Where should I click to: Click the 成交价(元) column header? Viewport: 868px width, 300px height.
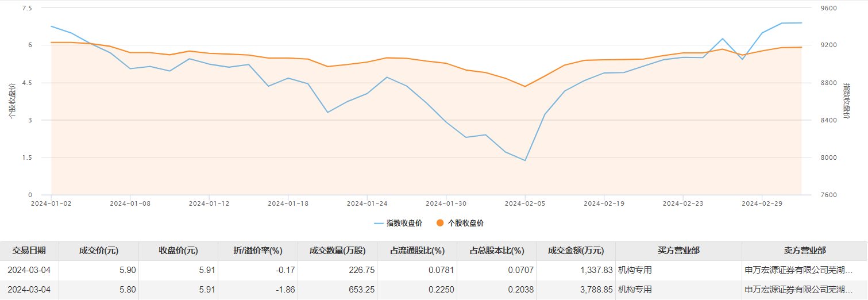pyautogui.click(x=99, y=251)
